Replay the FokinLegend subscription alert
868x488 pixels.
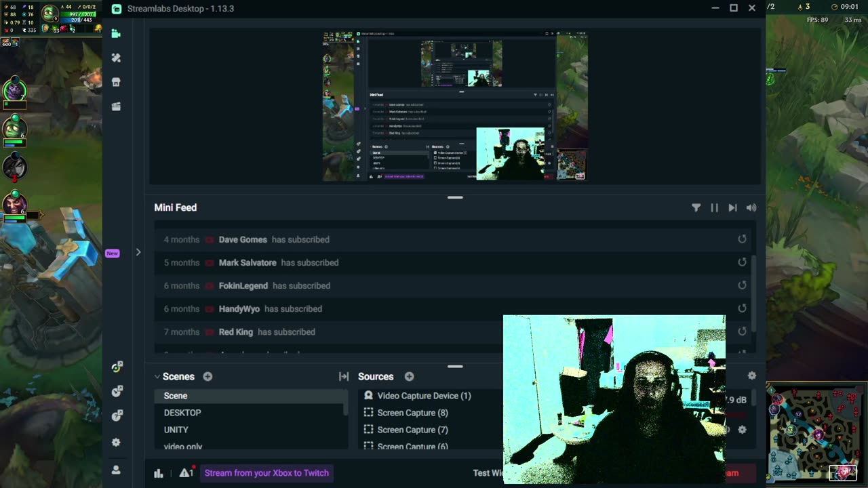click(x=742, y=285)
